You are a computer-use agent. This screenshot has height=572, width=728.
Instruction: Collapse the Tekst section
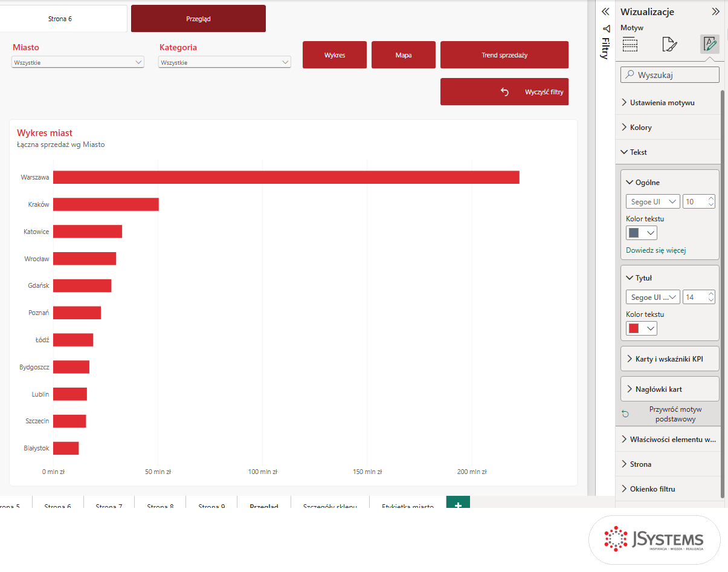pyautogui.click(x=668, y=152)
